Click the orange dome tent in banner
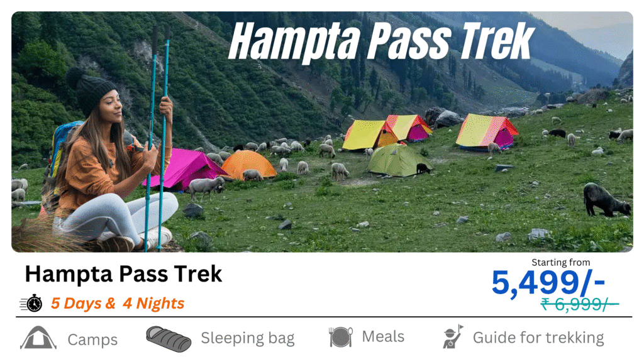This screenshot has height=362, width=644. click(x=249, y=165)
